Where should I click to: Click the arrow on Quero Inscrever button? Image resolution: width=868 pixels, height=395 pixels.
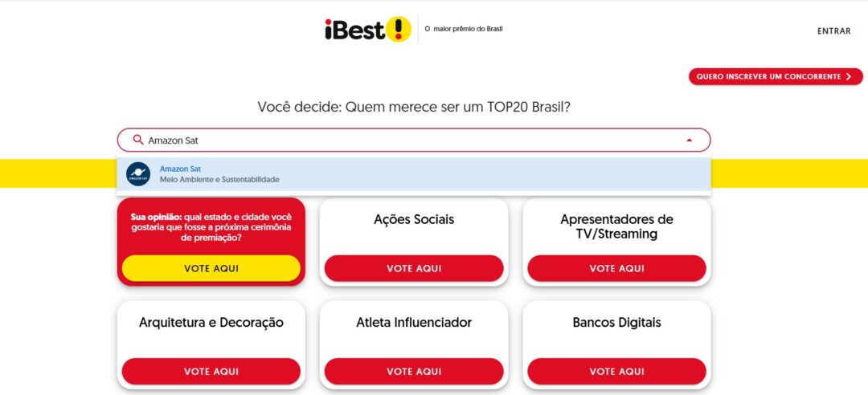[848, 77]
